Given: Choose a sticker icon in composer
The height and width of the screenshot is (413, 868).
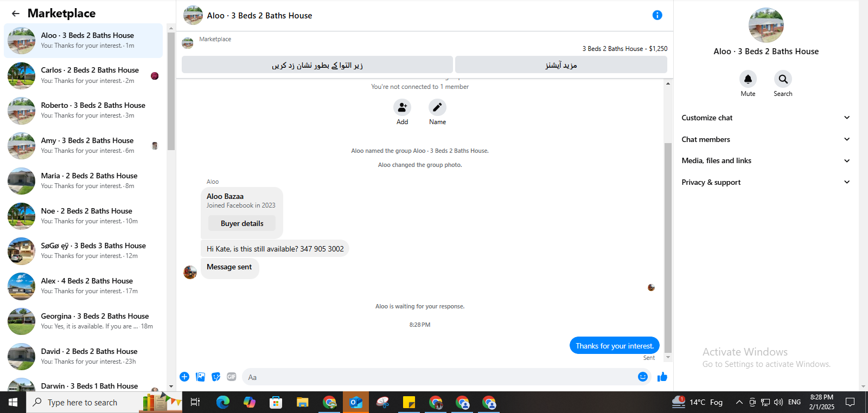Looking at the screenshot, I should (x=216, y=377).
